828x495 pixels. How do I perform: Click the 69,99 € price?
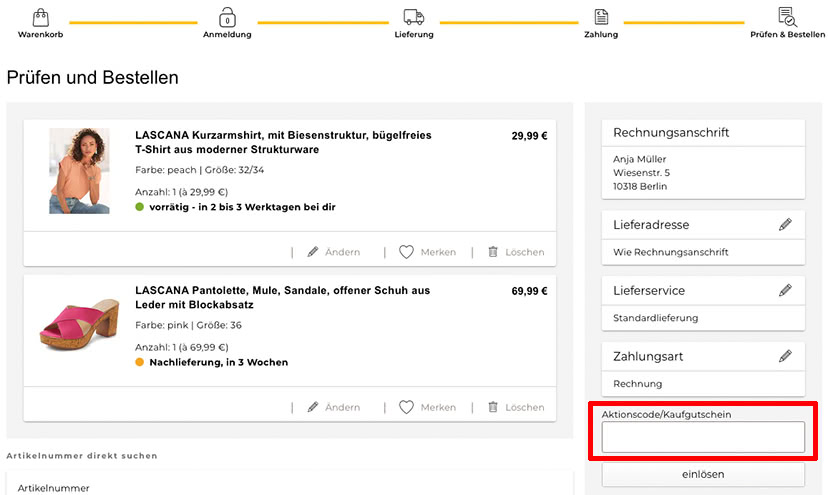click(529, 291)
